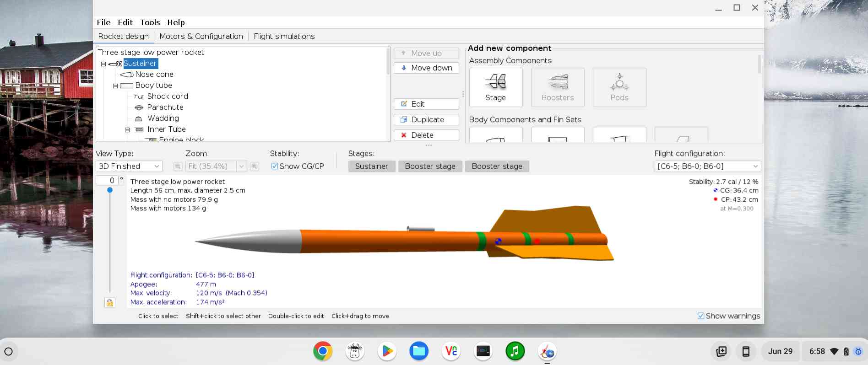Toggle the first Booster stage button

pos(430,166)
